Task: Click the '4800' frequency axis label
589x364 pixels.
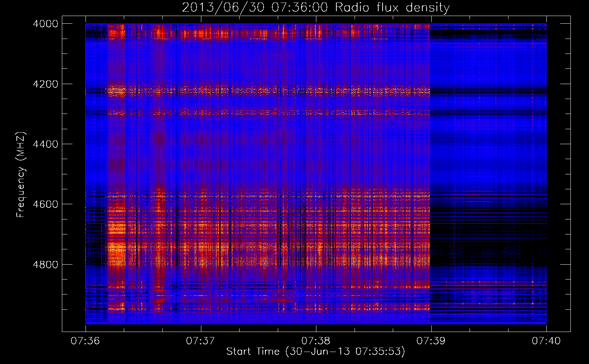Action: tap(46, 265)
